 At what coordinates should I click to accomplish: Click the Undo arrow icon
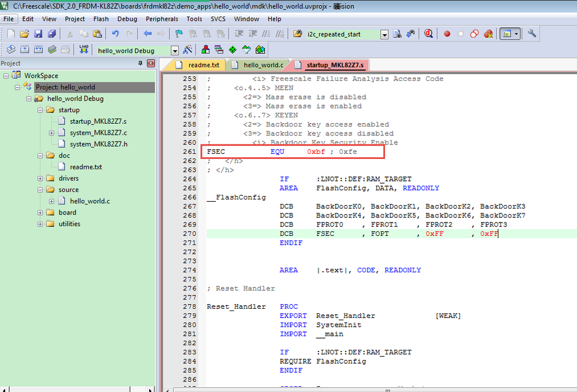tap(116, 34)
